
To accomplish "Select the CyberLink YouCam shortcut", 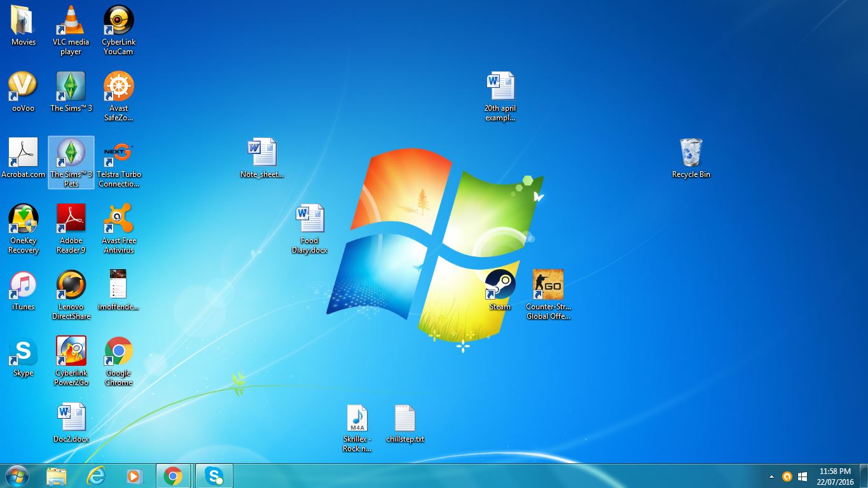I will (x=119, y=31).
